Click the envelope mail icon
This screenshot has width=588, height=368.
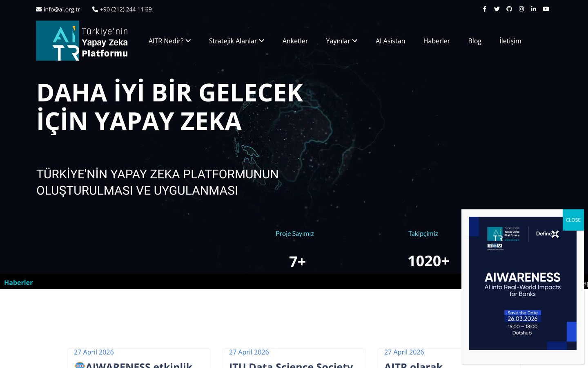39,9
